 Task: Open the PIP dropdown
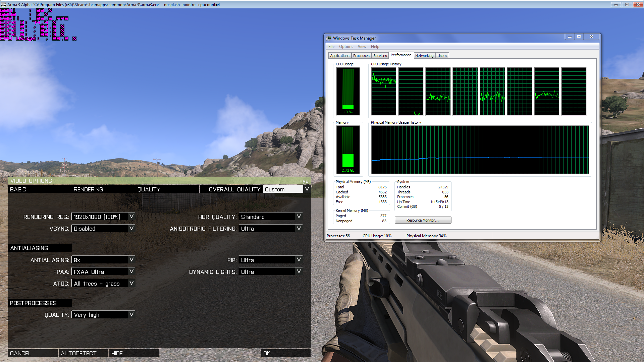[270, 260]
